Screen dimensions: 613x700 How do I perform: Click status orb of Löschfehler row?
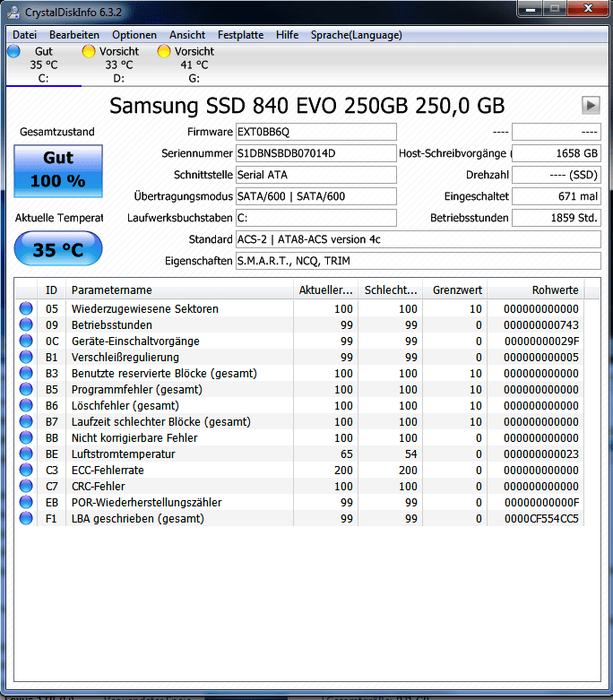click(x=26, y=405)
